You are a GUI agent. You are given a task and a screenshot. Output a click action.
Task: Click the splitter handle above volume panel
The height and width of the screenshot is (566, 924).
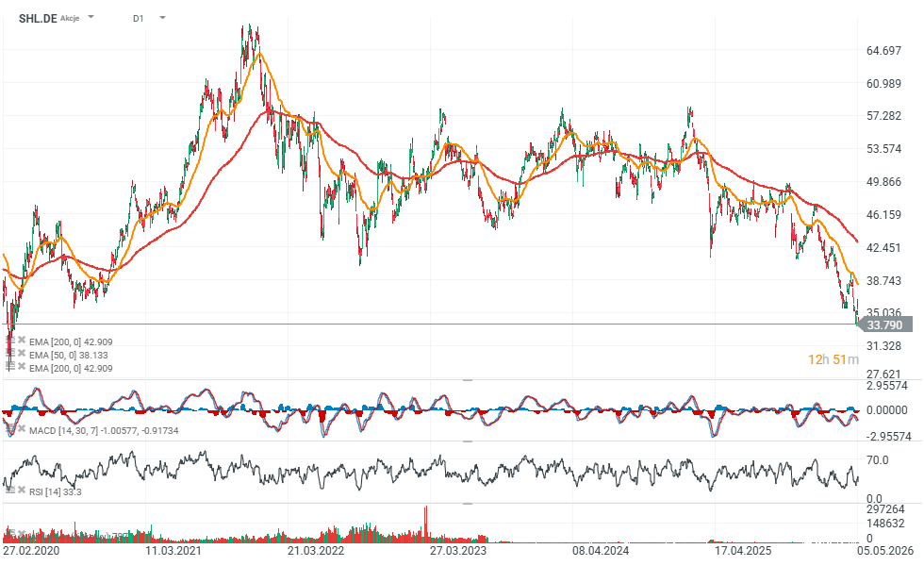(x=468, y=504)
